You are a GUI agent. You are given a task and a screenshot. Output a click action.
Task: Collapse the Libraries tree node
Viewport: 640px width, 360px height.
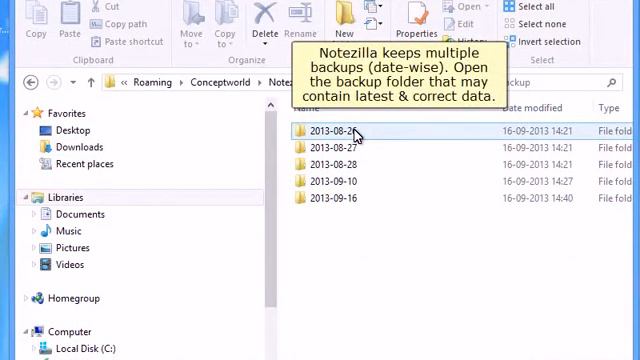[26, 198]
